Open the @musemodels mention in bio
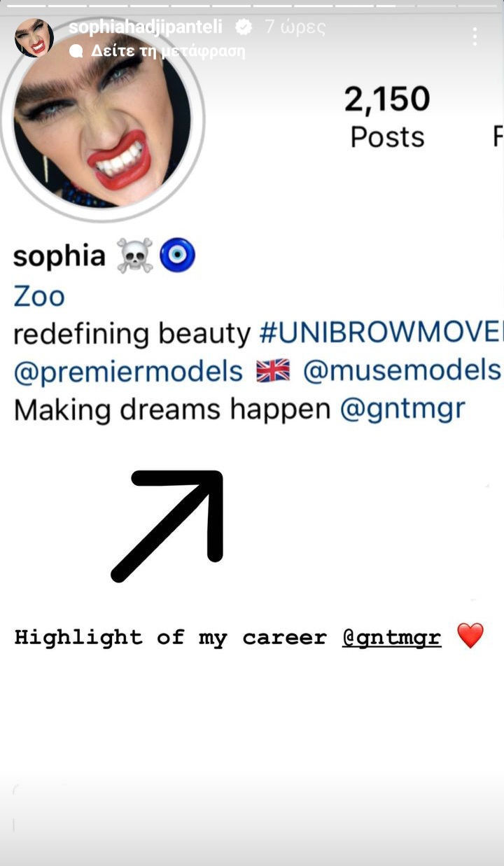The height and width of the screenshot is (866, 504). [x=402, y=372]
